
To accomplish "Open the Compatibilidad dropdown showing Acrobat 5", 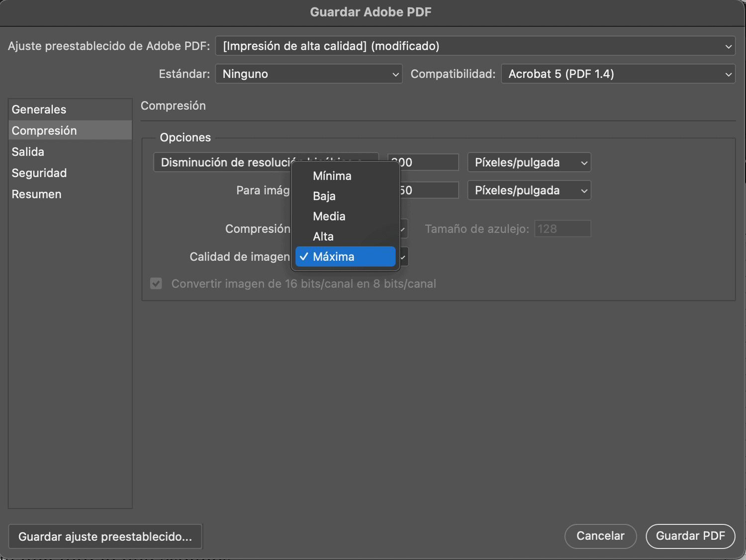I will (618, 74).
